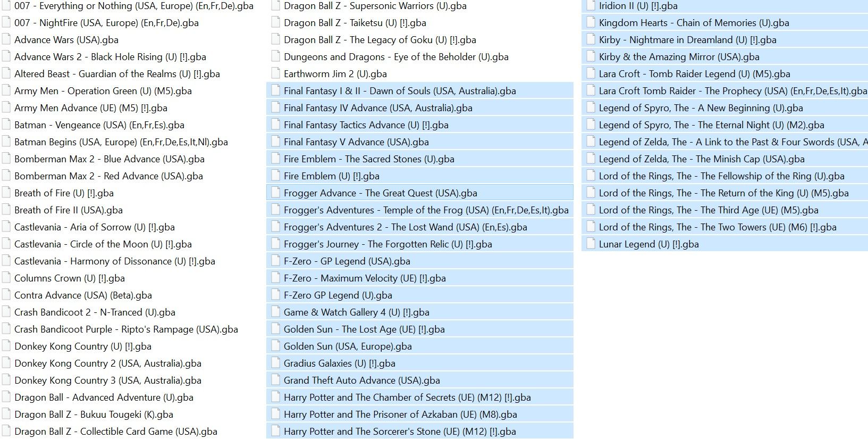
Task: Click the file icon of Lord of the Rings - The Third Age
Action: click(x=591, y=210)
